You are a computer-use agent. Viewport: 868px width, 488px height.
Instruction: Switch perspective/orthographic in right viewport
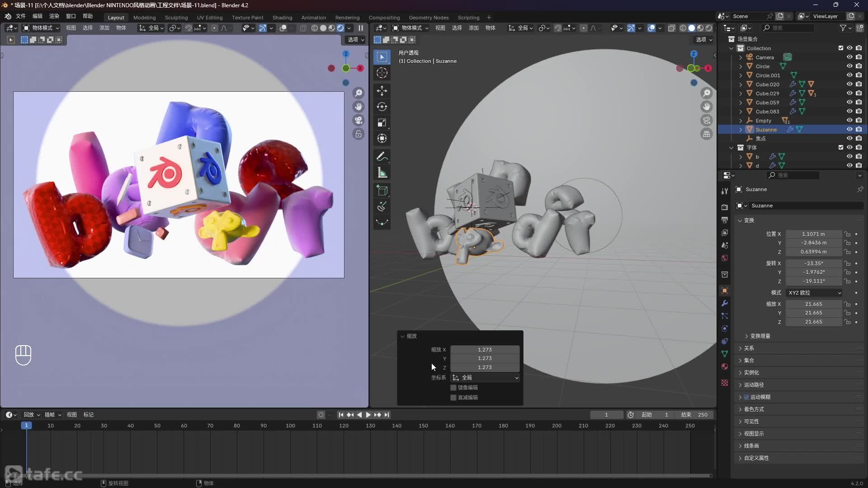tap(707, 134)
